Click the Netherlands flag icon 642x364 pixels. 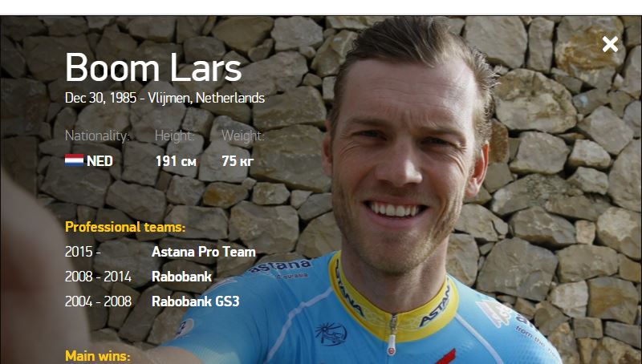pyautogui.click(x=74, y=160)
